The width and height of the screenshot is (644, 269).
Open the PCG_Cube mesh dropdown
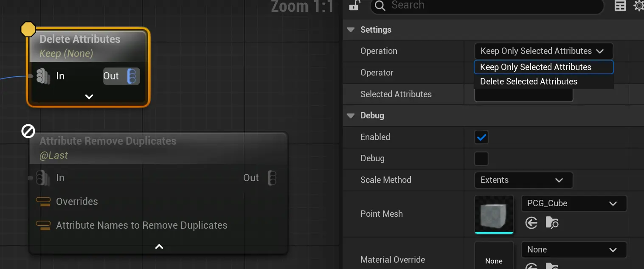coord(574,203)
